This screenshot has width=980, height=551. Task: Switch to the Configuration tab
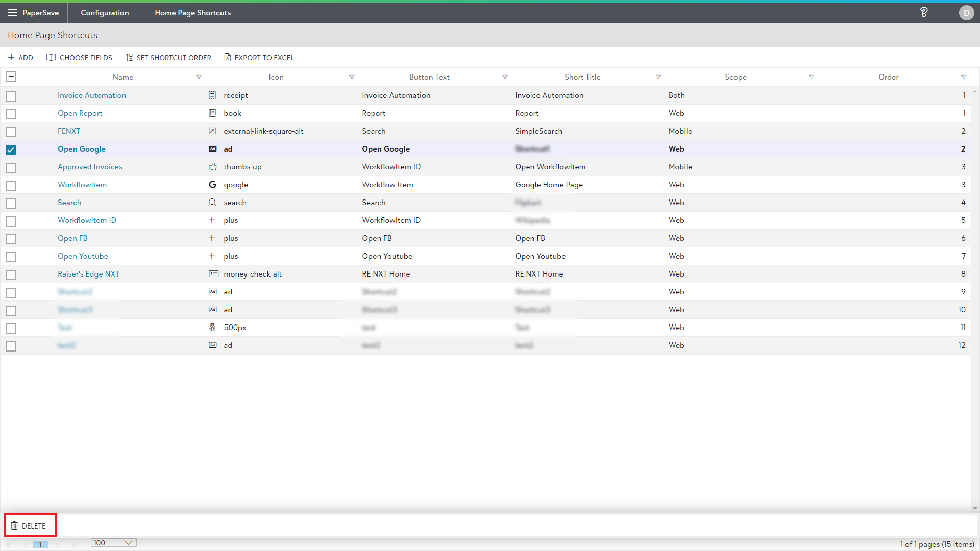[105, 13]
